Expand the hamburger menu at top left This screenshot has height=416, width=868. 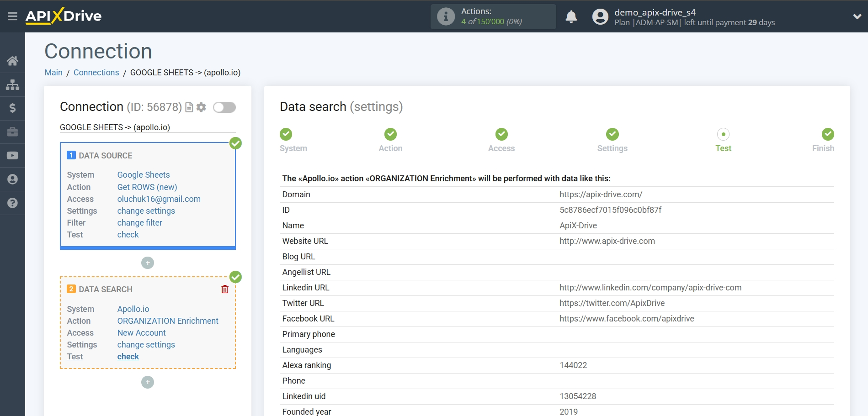(12, 16)
